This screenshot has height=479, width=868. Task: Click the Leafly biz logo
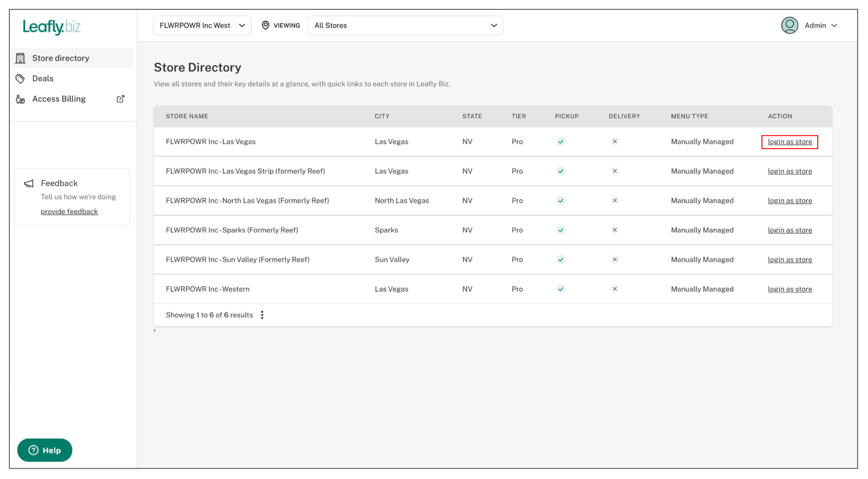click(51, 27)
